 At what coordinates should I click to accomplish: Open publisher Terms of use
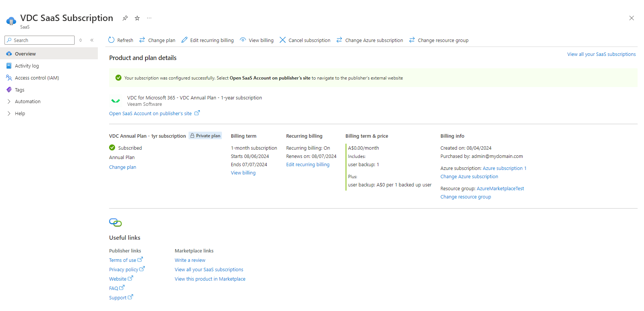tap(126, 260)
